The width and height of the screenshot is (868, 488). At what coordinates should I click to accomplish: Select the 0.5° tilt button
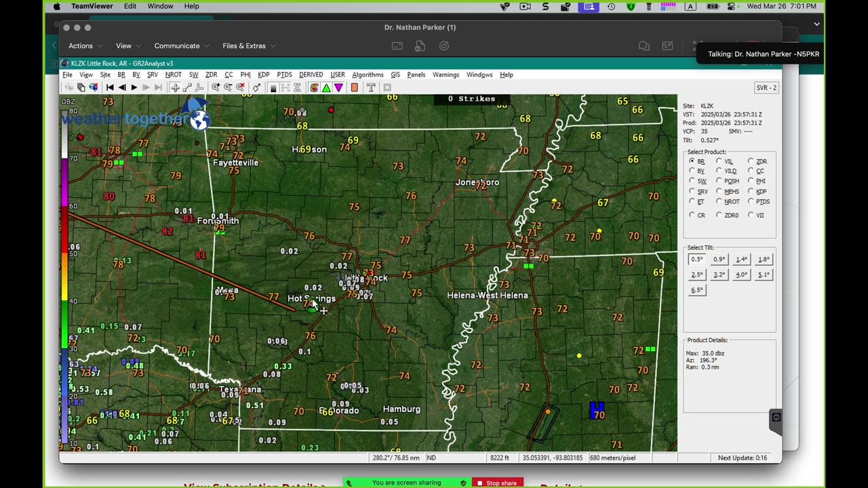pyautogui.click(x=697, y=260)
